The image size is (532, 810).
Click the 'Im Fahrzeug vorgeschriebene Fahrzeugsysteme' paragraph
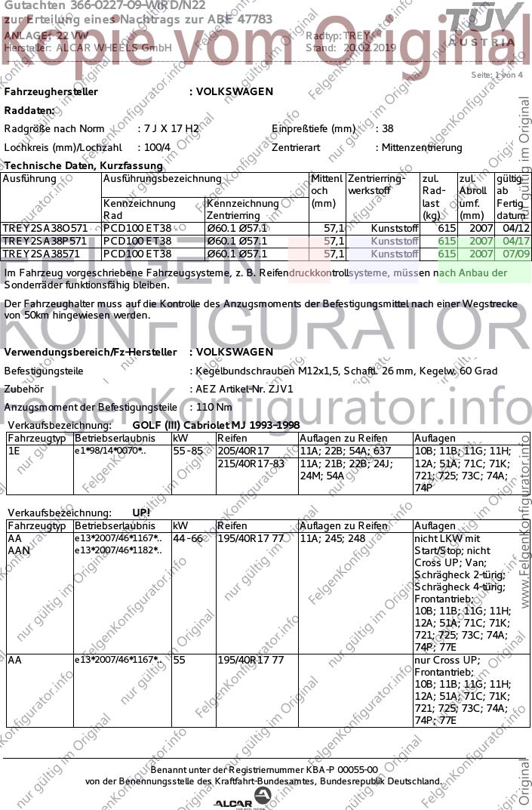[256, 279]
